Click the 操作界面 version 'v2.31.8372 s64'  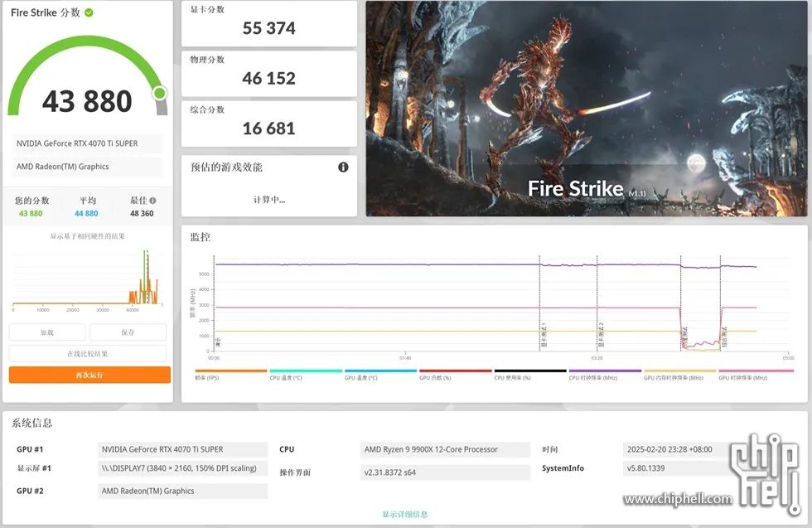[446, 472]
